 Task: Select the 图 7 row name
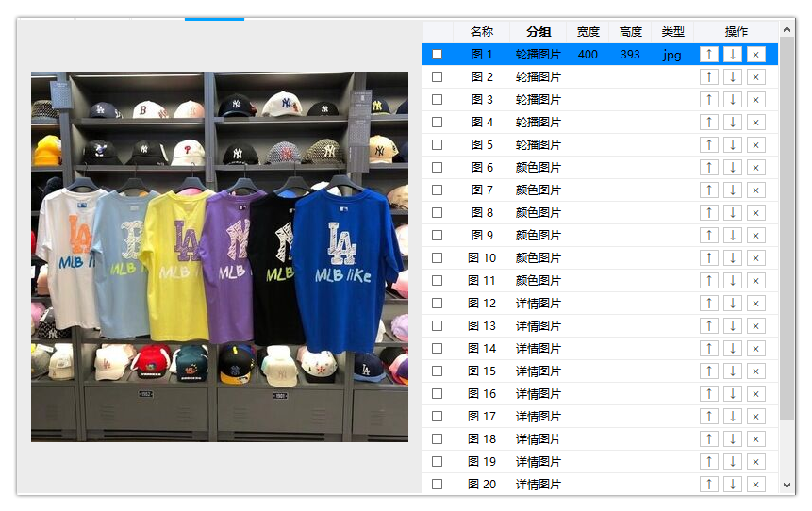coord(482,190)
